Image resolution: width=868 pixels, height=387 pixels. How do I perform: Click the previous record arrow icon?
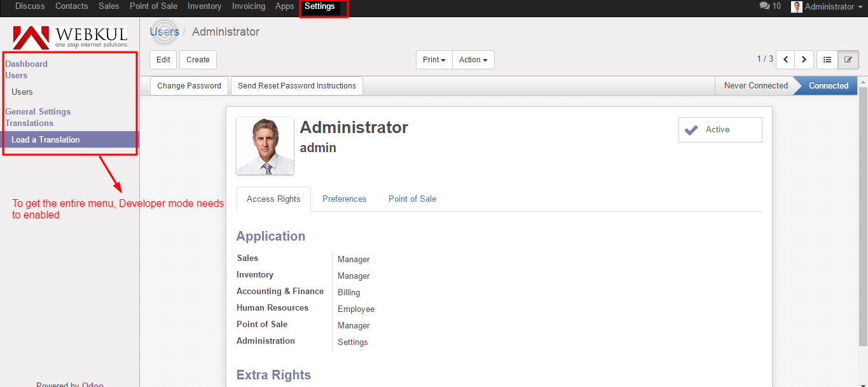pyautogui.click(x=786, y=60)
